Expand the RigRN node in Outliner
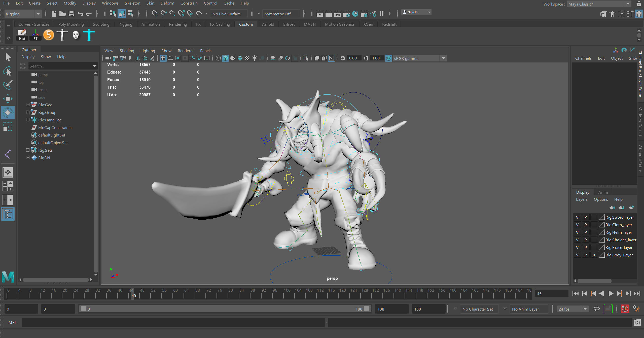 [28, 157]
